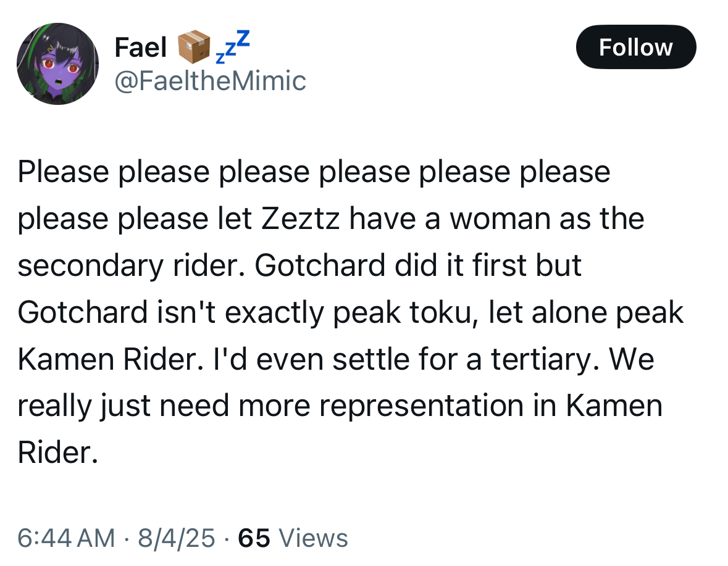
Task: Click the blue sleeping zzz emoji
Action: pos(233,47)
